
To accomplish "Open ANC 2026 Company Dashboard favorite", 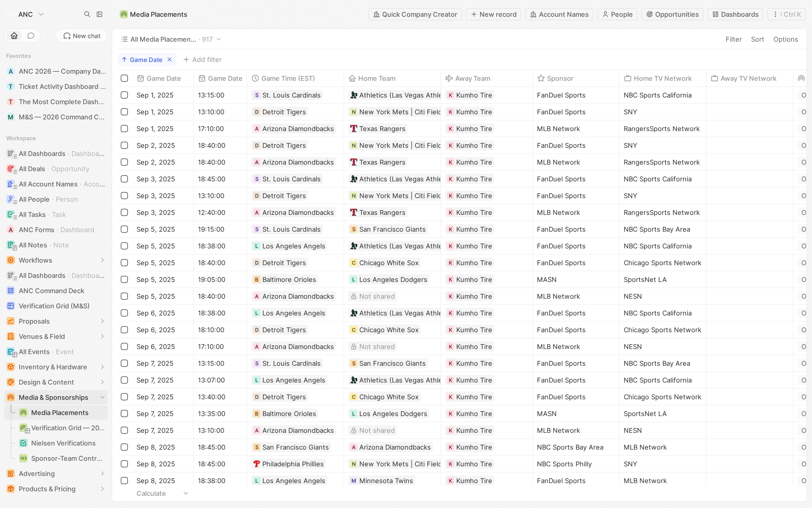I will click(56, 71).
